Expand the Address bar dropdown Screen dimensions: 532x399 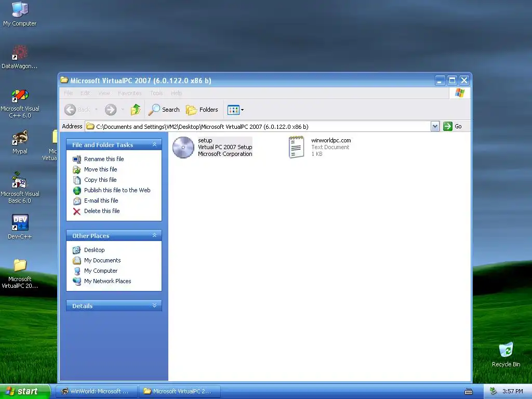(435, 126)
